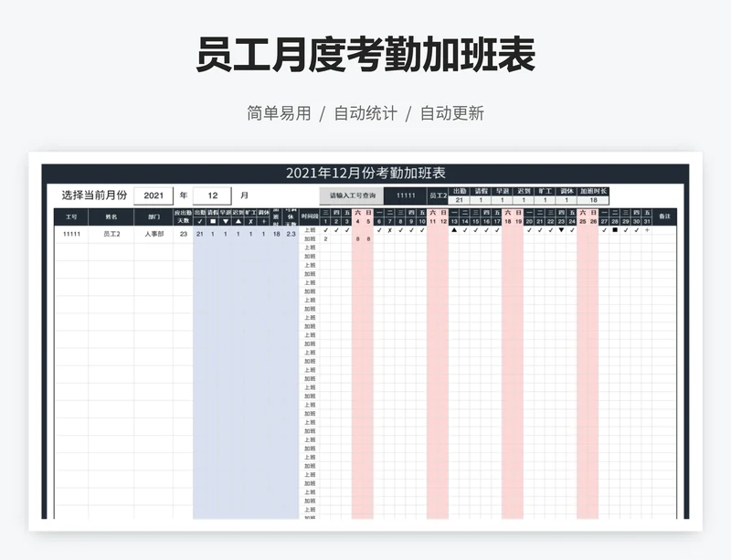
Task: Click the up-triangle mark under day 13
Action: click(x=454, y=230)
